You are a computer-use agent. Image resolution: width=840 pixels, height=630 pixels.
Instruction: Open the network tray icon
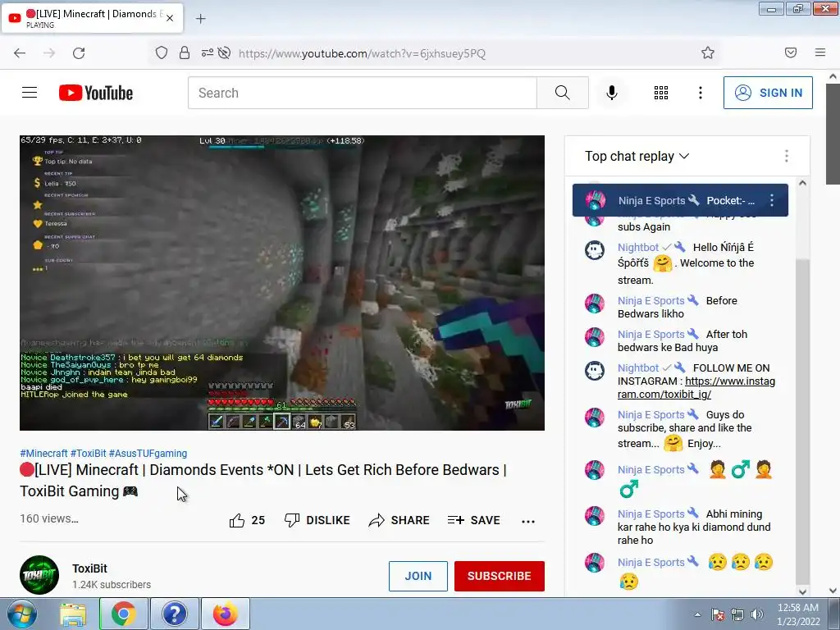click(737, 614)
